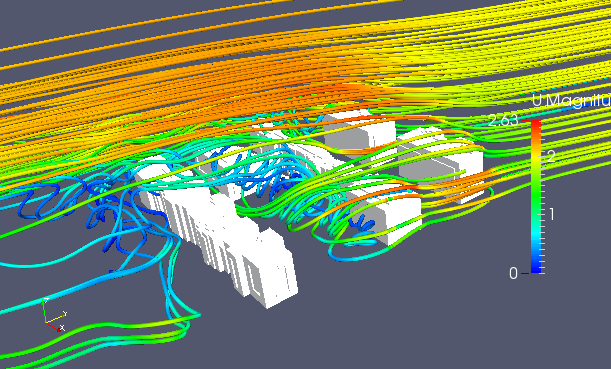The image size is (611, 369).
Task: Click the legend tick label 1
Action: (551, 214)
